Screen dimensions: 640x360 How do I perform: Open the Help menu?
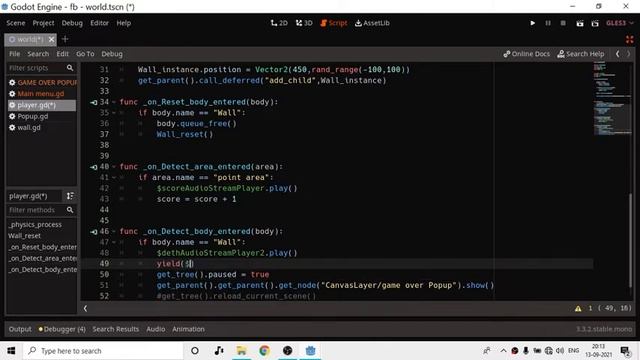pos(123,23)
